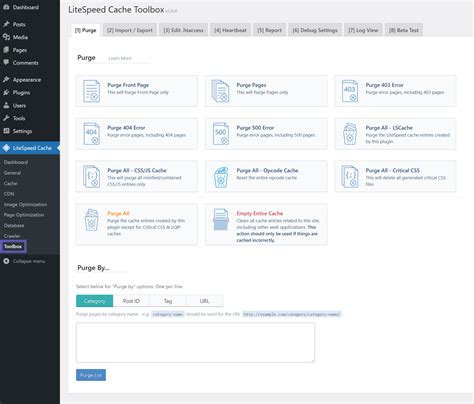This screenshot has height=404, width=474.
Task: Click the LiteSpeed Cache diamond icon
Action: [x=6, y=148]
